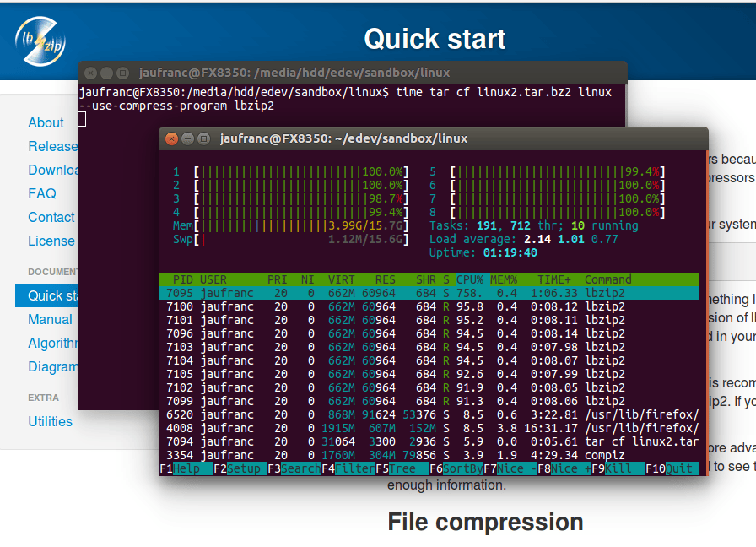Go to the Contact page
This screenshot has height=547, width=756.
tap(51, 218)
